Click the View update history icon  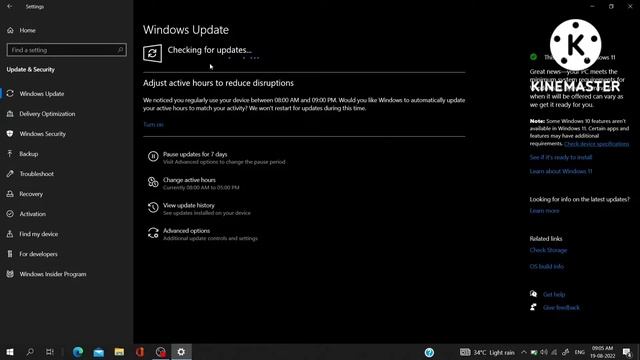[x=153, y=207]
